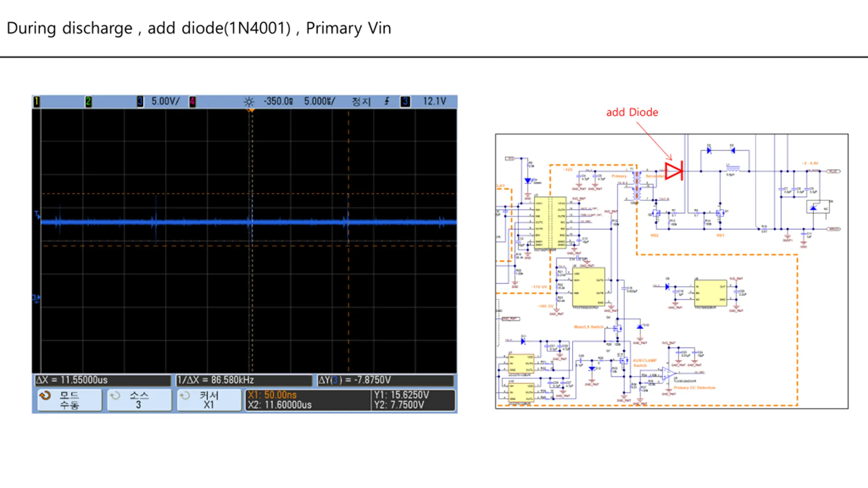Click the blue channel 3 waveform trace

pos(249,223)
